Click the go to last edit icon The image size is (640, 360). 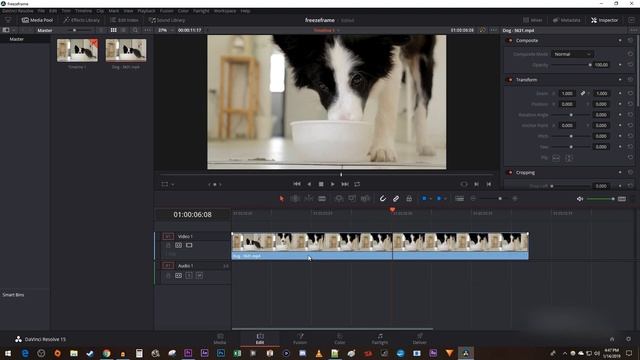click(x=489, y=184)
